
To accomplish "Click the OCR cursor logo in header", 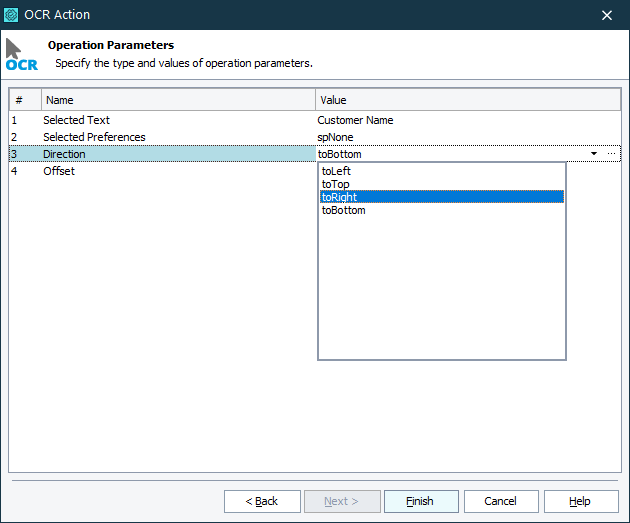I will 20,54.
